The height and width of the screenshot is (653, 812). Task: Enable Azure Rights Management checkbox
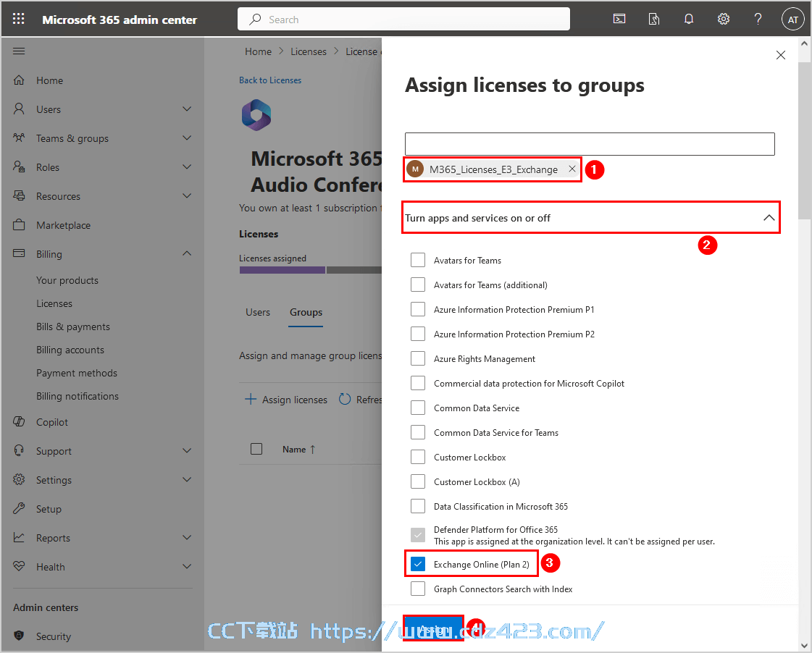click(x=418, y=358)
